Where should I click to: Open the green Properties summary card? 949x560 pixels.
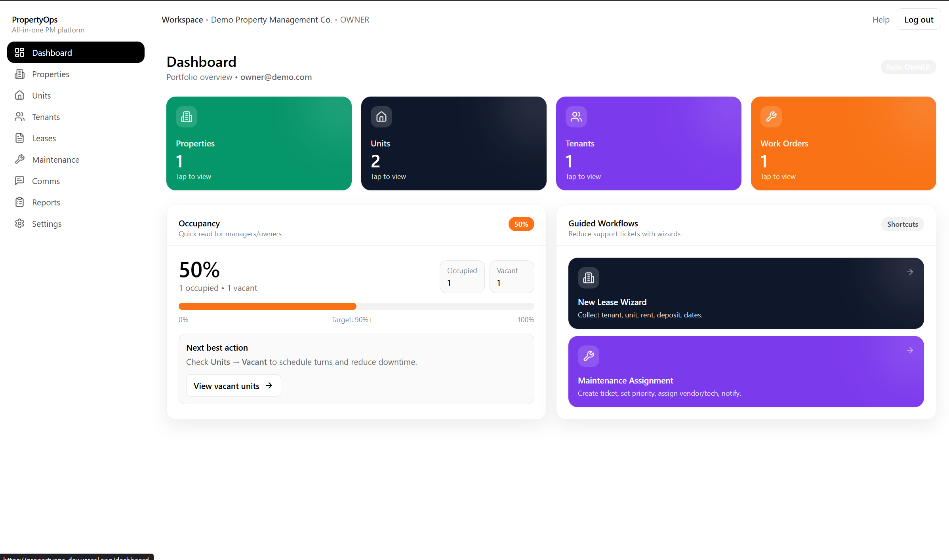259,143
